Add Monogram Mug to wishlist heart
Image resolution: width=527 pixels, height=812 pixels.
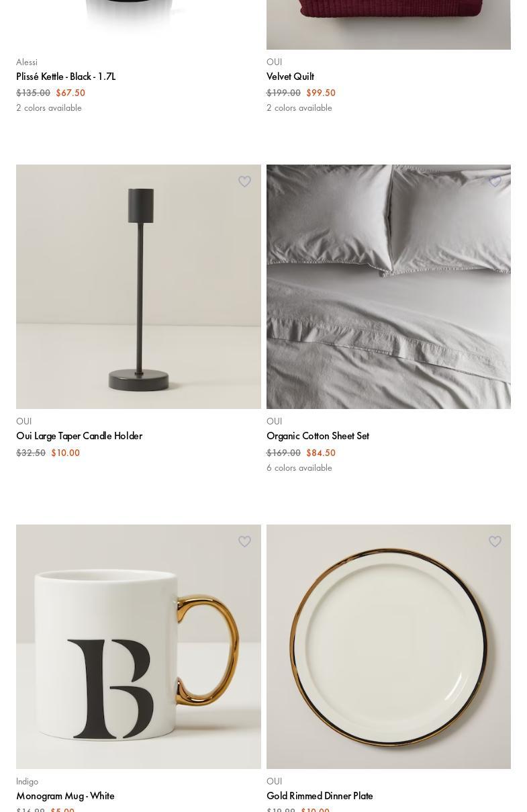(244, 541)
